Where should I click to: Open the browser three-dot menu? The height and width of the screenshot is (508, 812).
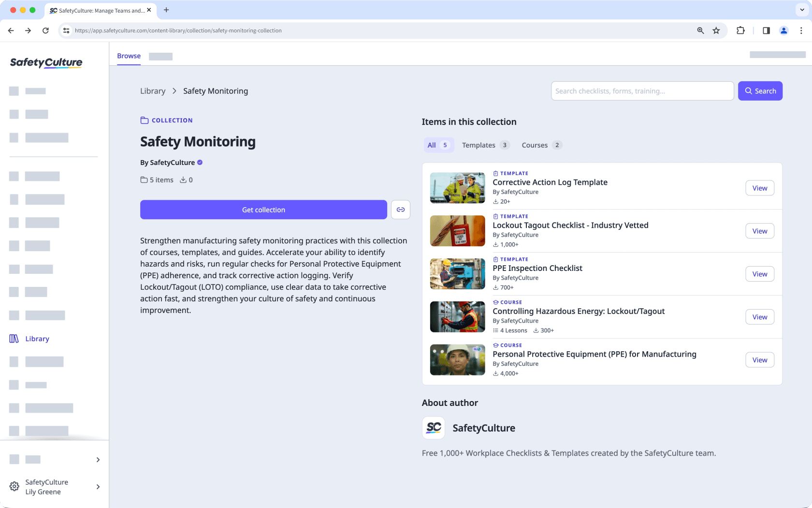pos(801,30)
